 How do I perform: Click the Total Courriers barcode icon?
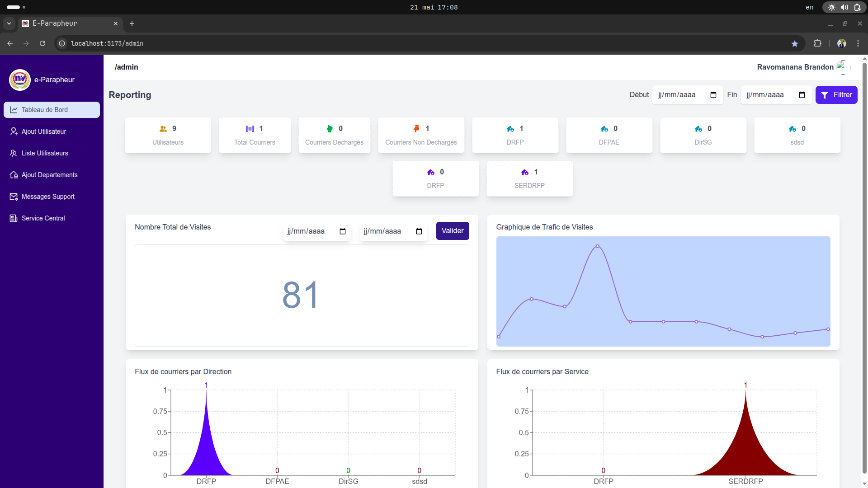250,129
